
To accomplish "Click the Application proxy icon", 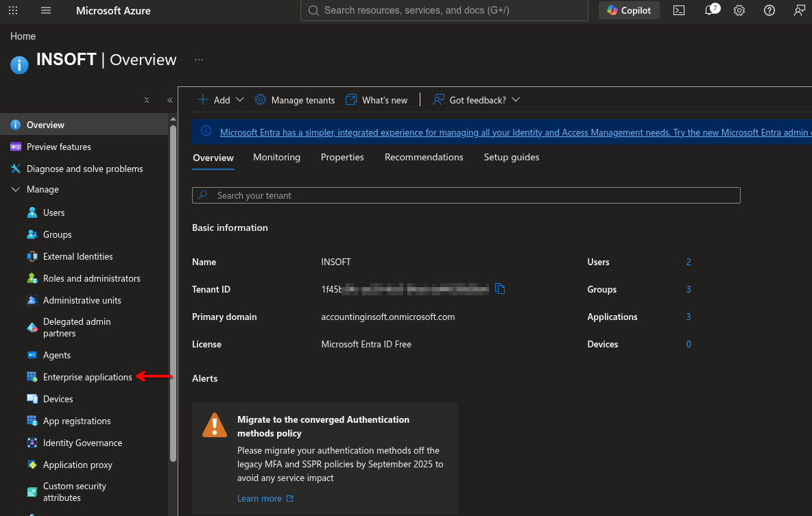I will (x=32, y=465).
